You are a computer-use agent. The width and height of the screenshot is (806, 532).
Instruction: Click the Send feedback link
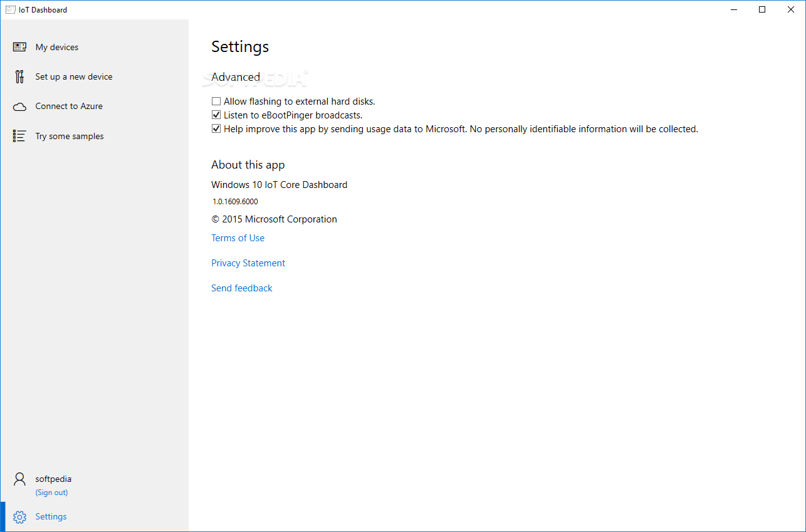(242, 288)
